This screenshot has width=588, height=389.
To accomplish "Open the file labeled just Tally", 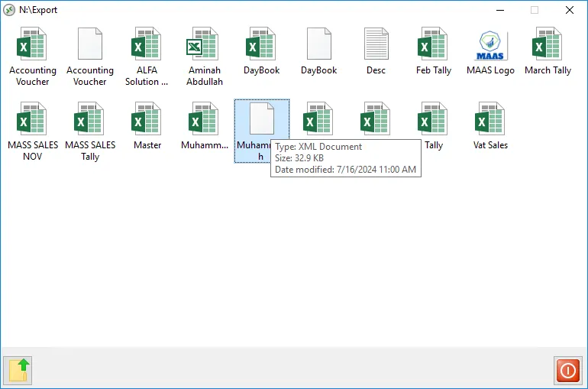I will coord(433,119).
